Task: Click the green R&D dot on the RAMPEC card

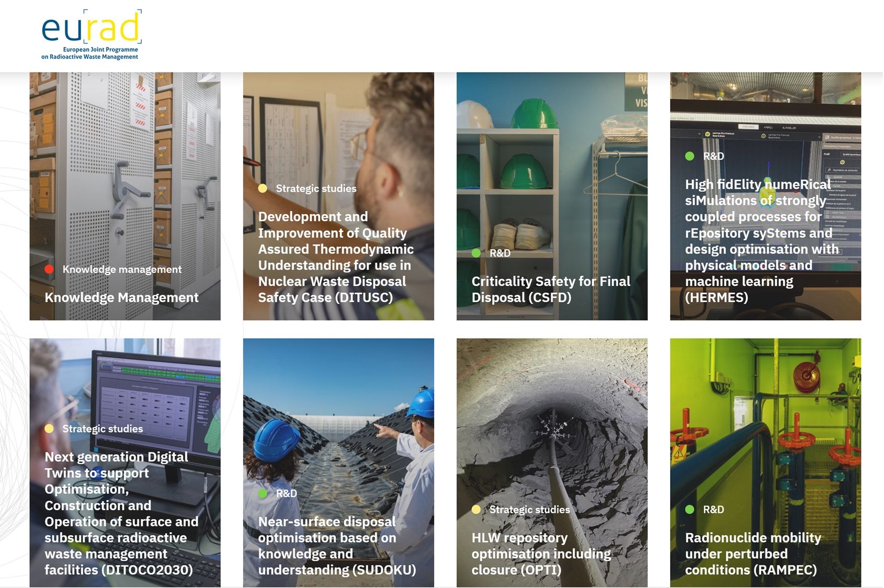Action: point(689,509)
